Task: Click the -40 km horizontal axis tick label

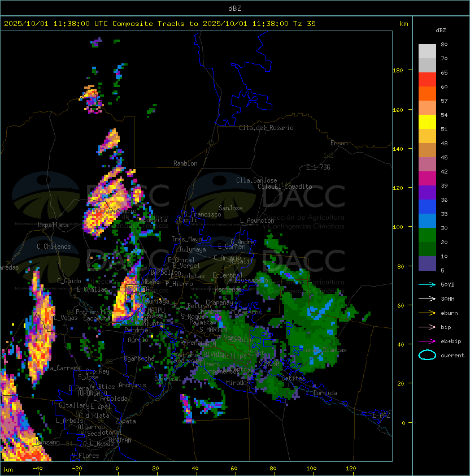Action: pyautogui.click(x=37, y=469)
